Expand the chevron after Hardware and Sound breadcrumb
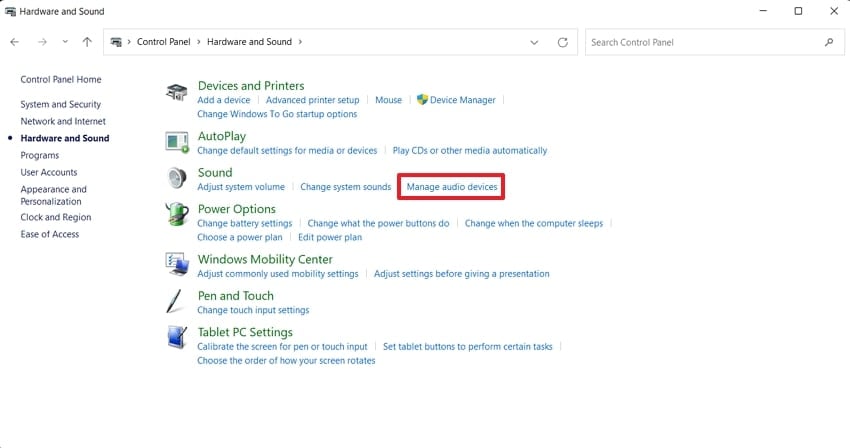The height and width of the screenshot is (448, 850). coord(300,43)
